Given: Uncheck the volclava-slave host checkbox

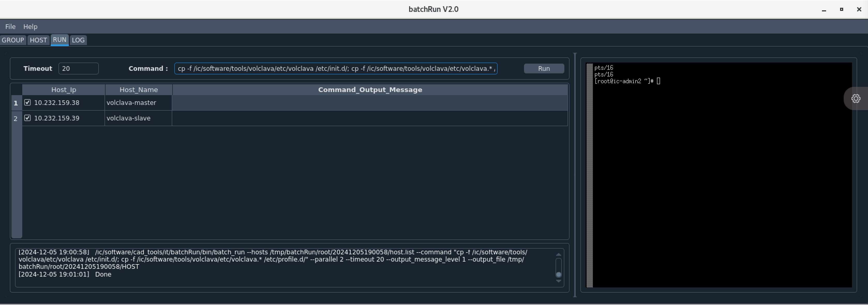Looking at the screenshot, I should tap(28, 118).
